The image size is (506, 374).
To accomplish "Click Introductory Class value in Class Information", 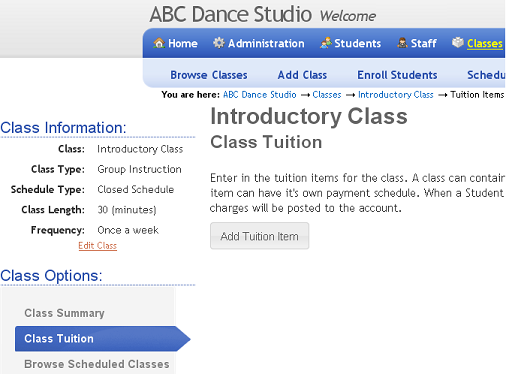I will (140, 149).
